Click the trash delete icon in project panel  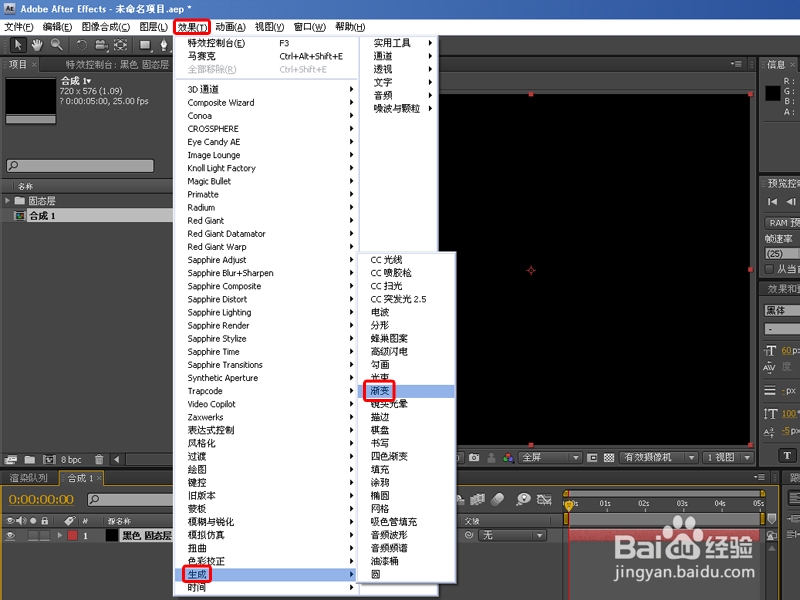coord(99,460)
